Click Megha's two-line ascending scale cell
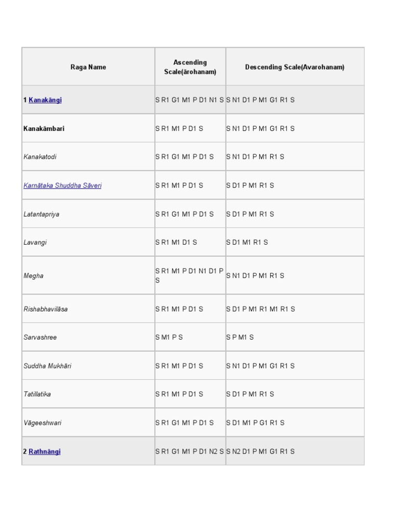This screenshot has width=399, height=532. tap(190, 276)
